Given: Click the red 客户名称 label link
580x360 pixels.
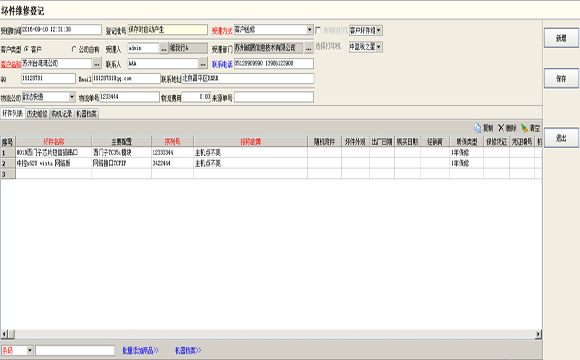Looking at the screenshot, I should pos(11,64).
